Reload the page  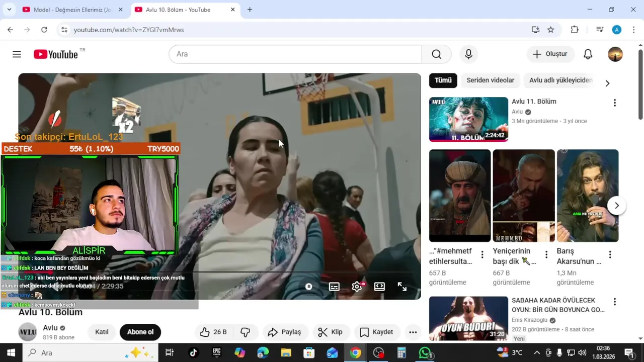click(44, 30)
